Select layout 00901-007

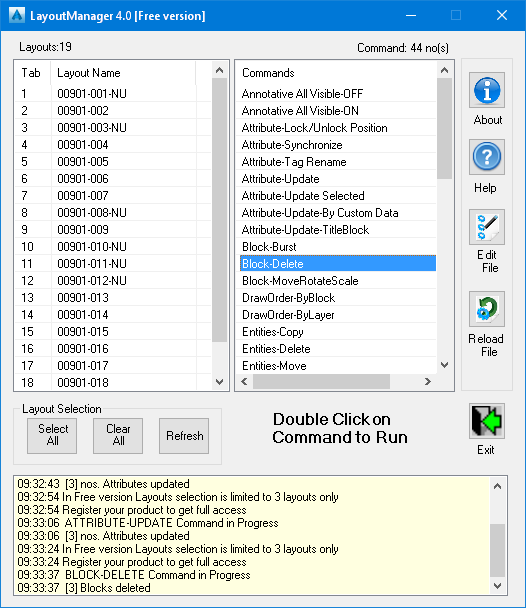pos(113,196)
